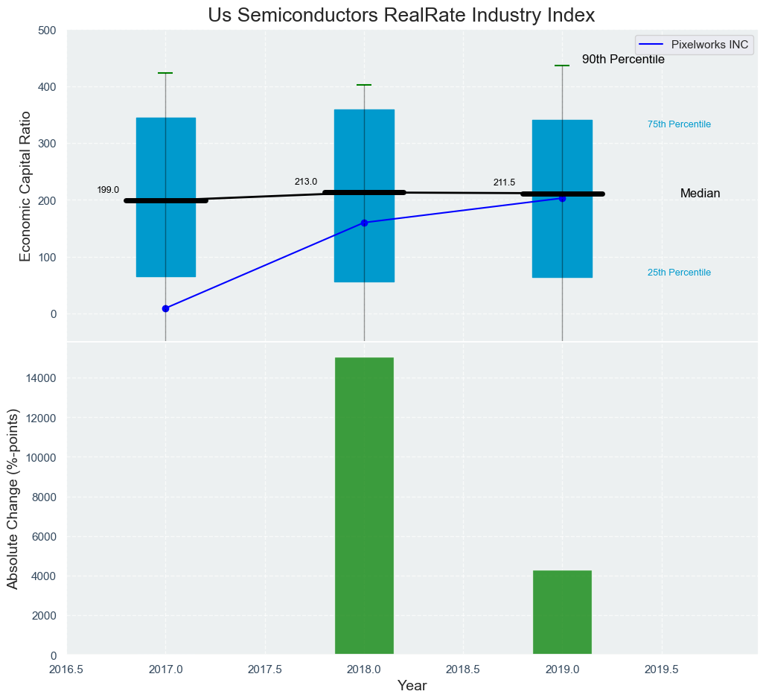
Task: Click the 2018 blue percentile box
Action: (x=365, y=196)
